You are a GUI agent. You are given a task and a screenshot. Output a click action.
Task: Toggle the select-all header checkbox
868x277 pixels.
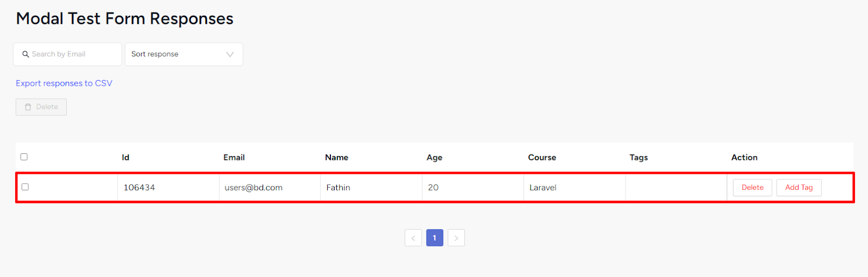pos(24,157)
